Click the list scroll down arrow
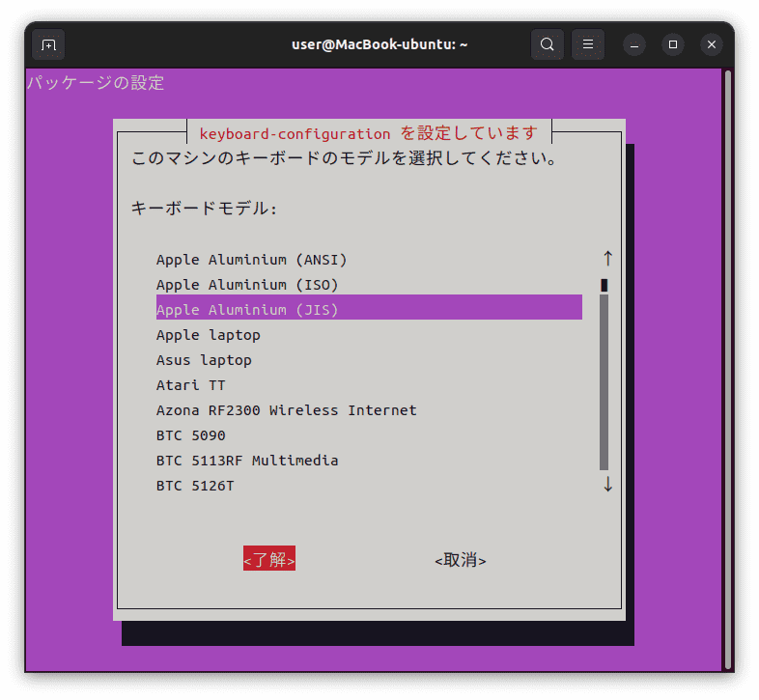Image resolution: width=759 pixels, height=700 pixels. click(x=608, y=484)
